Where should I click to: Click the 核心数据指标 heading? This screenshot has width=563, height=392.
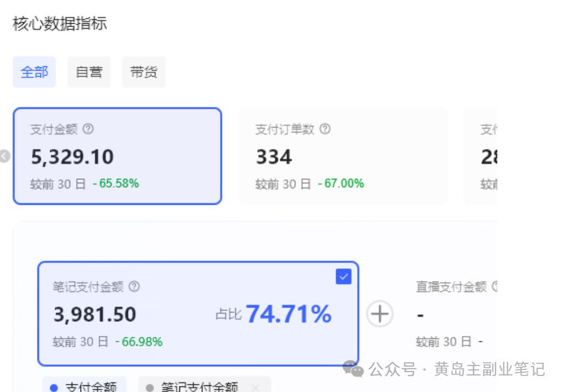[60, 24]
